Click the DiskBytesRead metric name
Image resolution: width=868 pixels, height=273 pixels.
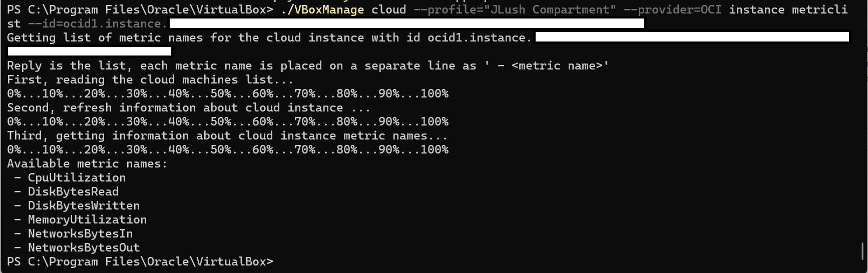(73, 191)
